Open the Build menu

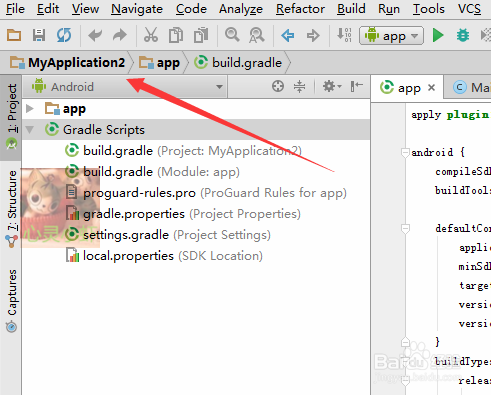tap(351, 9)
